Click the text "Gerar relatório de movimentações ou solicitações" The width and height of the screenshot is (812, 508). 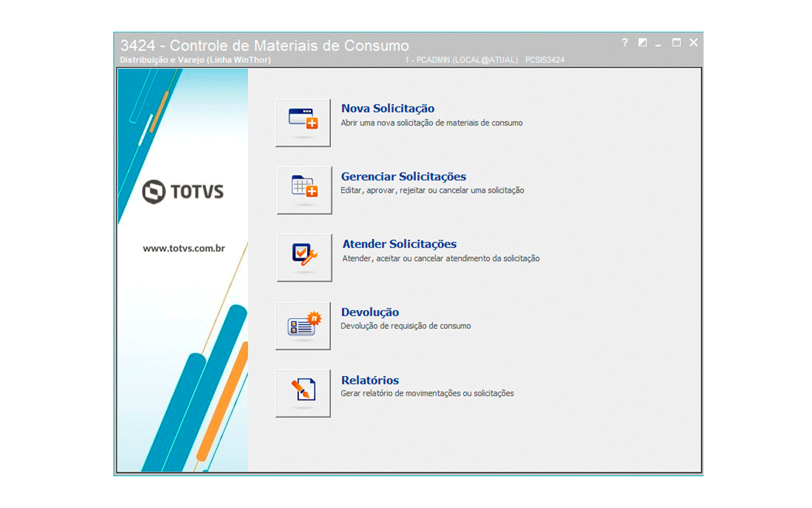(427, 394)
